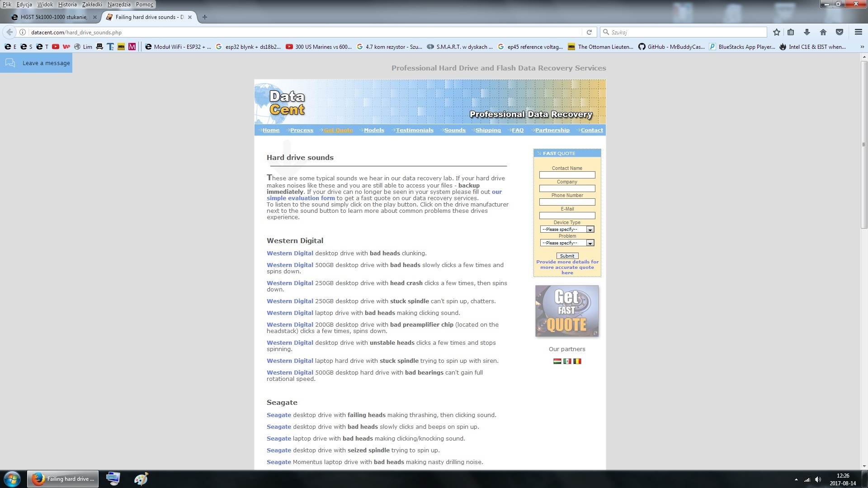This screenshot has width=868, height=488.
Task: Open 'Moduł WiFi - ESP32' bookmark
Action: (x=178, y=47)
